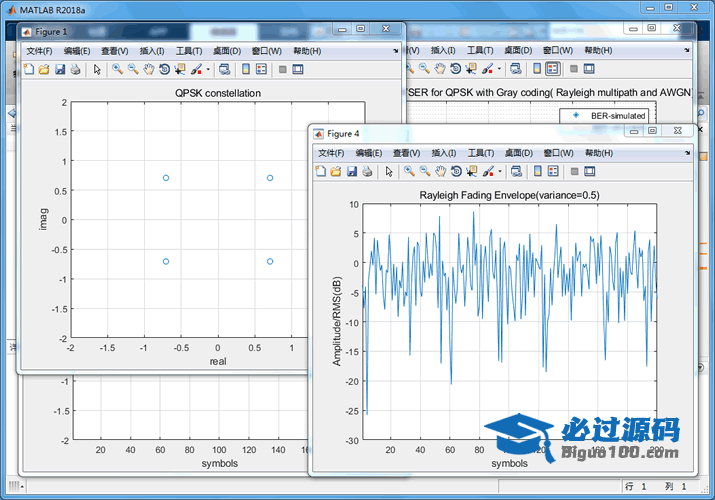Screen dimensions: 715x500
Task: Select top-right QPSK constellation point marker
Action: pos(270,178)
